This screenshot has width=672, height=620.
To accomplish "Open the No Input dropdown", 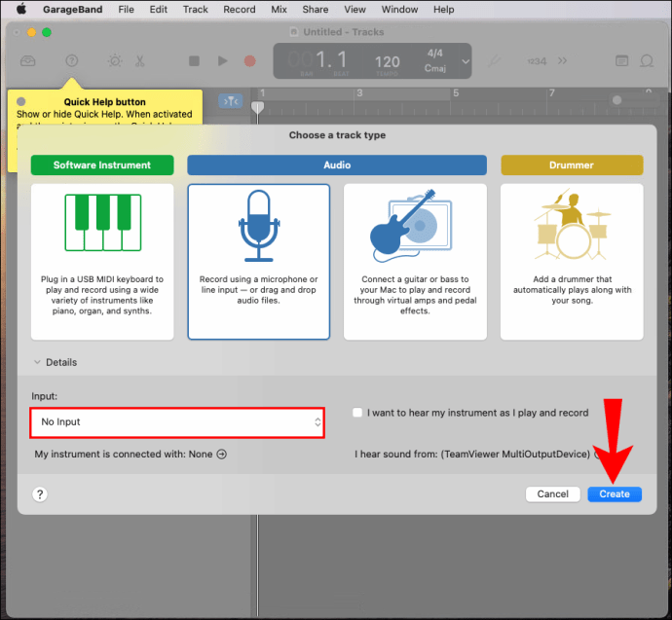I will pos(177,422).
